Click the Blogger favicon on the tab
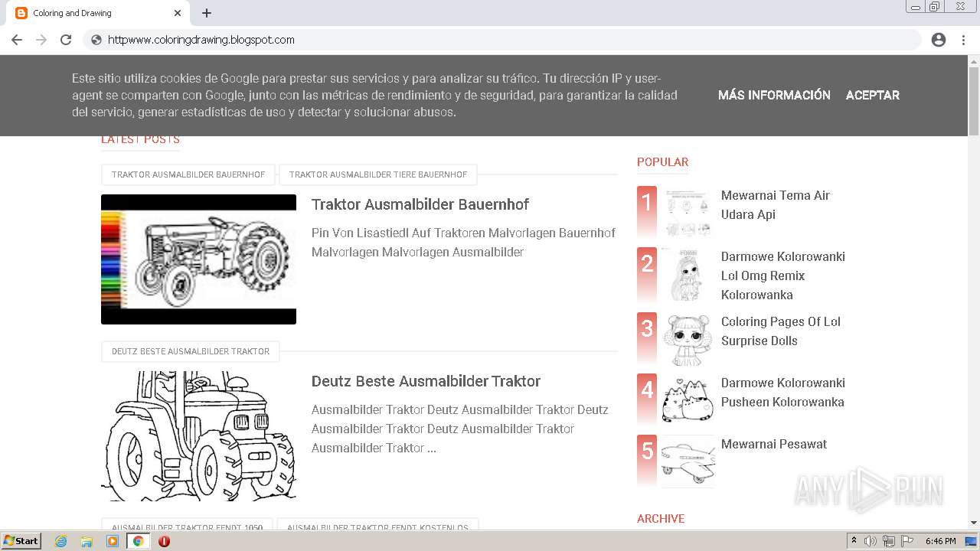 pos(21,13)
